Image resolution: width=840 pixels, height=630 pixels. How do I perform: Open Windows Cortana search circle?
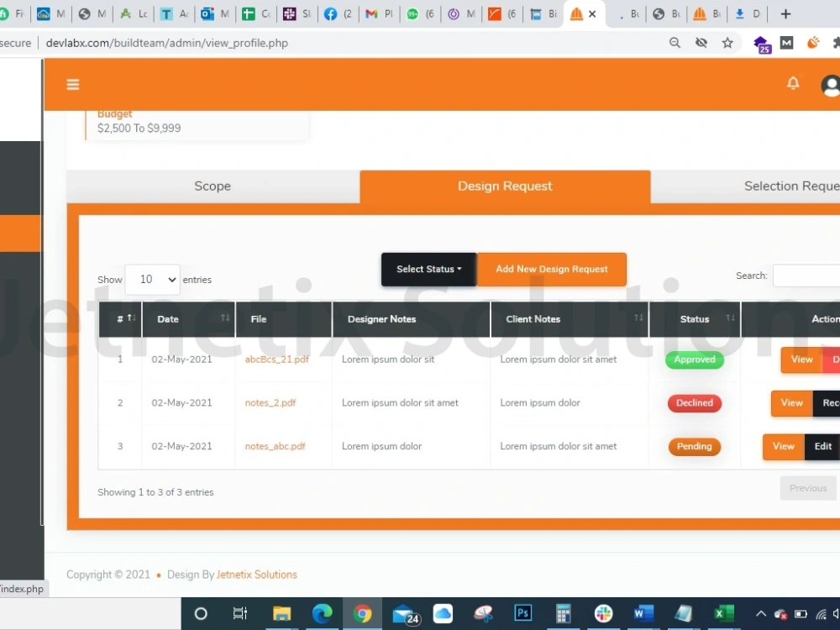pos(201,614)
